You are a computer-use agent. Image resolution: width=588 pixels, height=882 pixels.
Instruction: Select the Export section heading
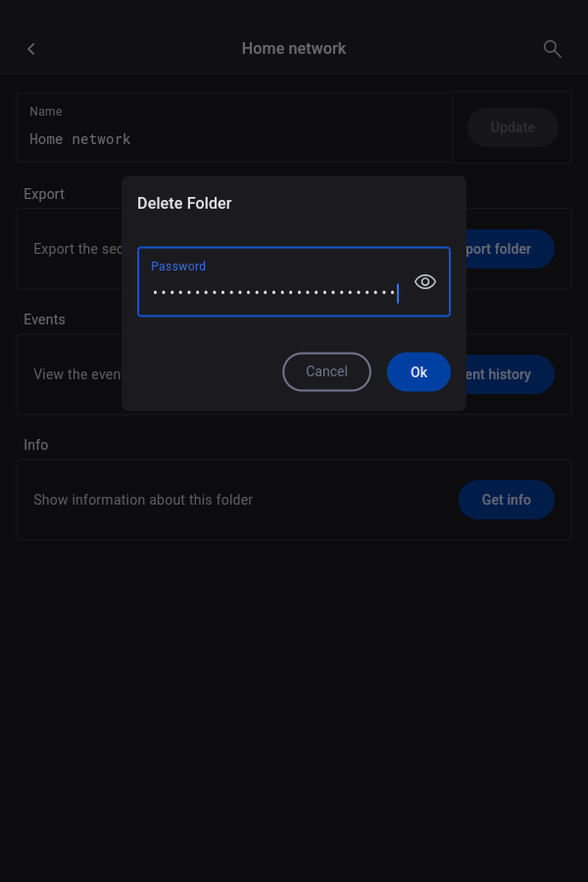(44, 194)
